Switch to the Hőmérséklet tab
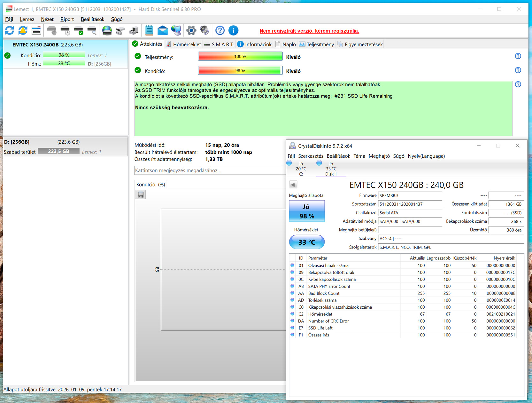The height and width of the screenshot is (403, 532). [x=183, y=44]
